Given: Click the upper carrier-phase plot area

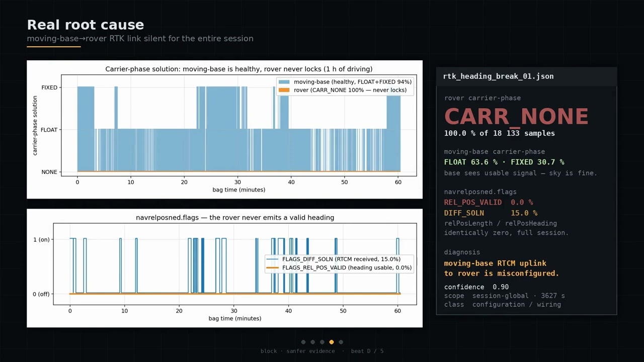Looking at the screenshot, I should tap(239, 126).
